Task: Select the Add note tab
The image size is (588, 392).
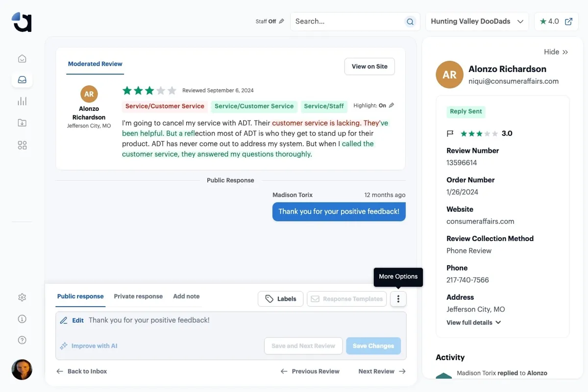Action: pyautogui.click(x=186, y=296)
